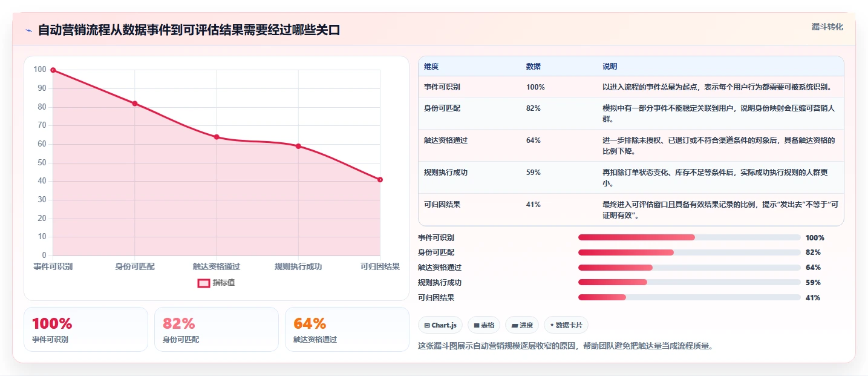Click the 身份可匹配 table row cell
This screenshot has height=376, width=868.
click(442, 108)
